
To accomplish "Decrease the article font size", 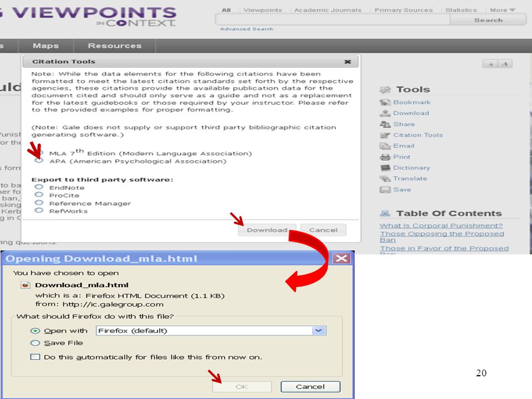I will tap(490, 64).
